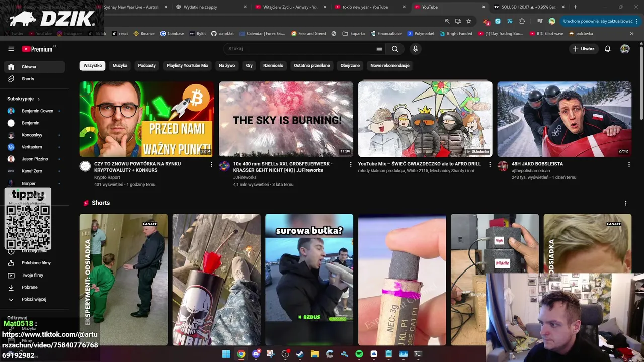Open the Shorts shelf three-dot menu
The image size is (644, 362).
pos(626,203)
